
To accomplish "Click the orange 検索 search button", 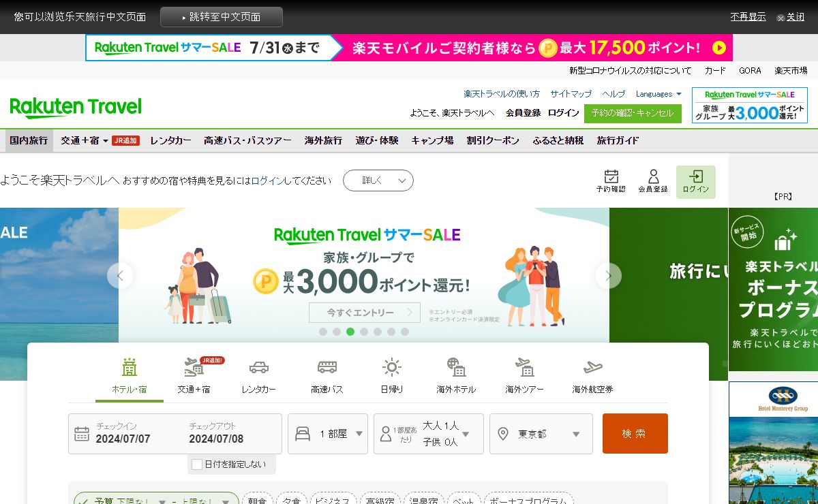I will [635, 433].
